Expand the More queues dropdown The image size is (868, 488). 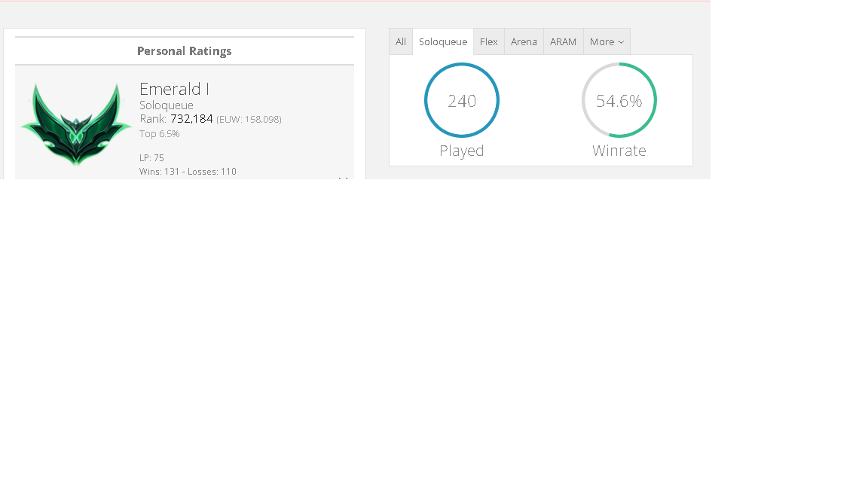(607, 41)
